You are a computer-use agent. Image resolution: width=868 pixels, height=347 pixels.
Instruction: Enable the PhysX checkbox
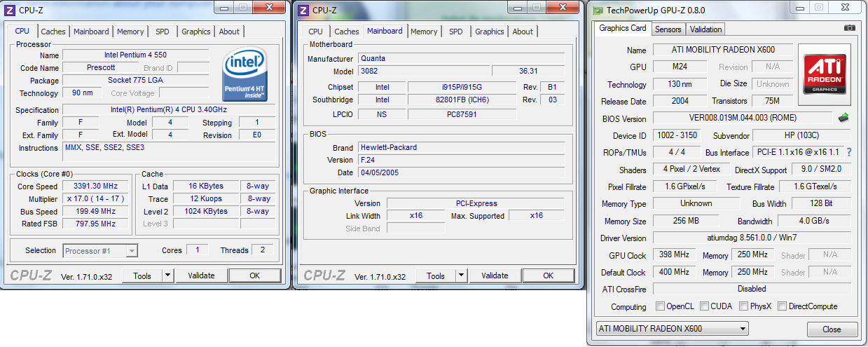coord(743,306)
